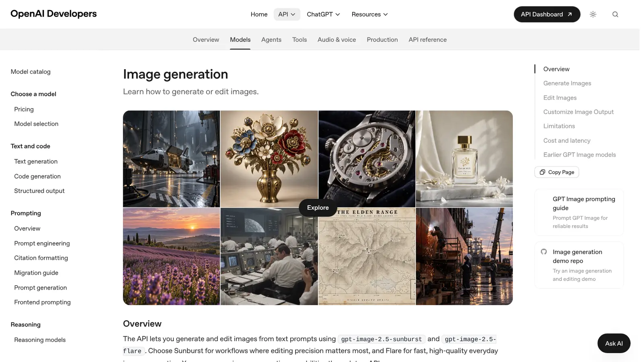644x362 pixels.
Task: Expand the API dropdown menu
Action: [287, 14]
